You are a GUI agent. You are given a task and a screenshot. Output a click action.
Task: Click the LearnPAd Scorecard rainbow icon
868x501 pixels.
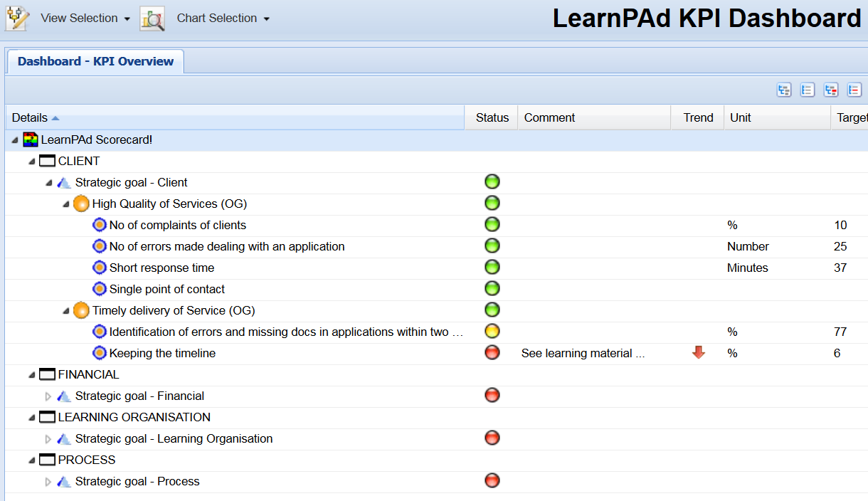(31, 139)
